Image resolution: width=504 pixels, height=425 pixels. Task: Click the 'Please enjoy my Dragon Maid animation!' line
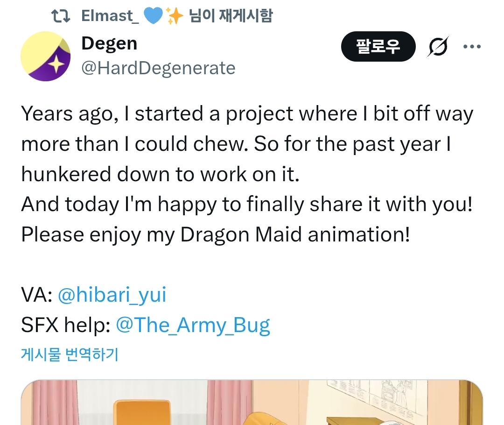(215, 235)
